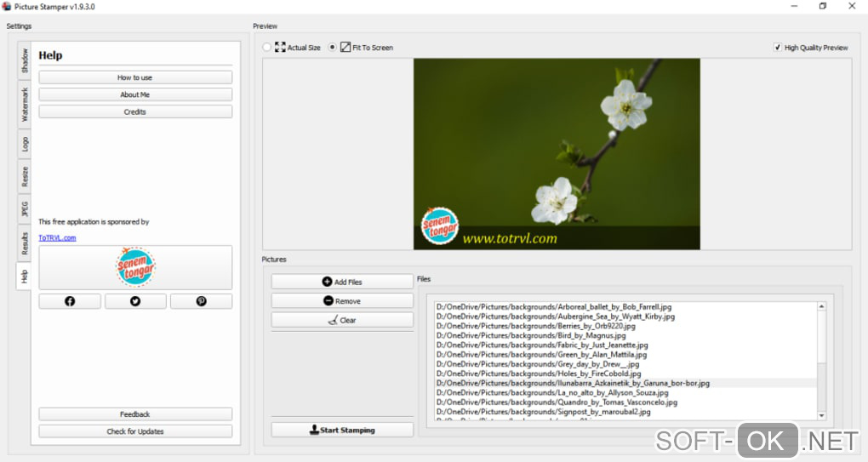This screenshot has width=868, height=462.
Task: Switch to the JPEG tab
Action: [25, 208]
